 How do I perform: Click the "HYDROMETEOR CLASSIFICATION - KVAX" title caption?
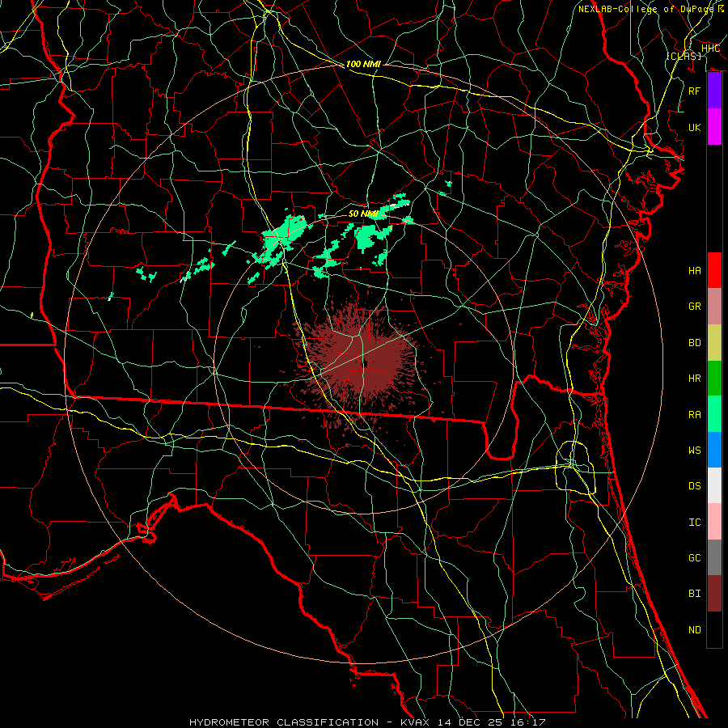309,722
